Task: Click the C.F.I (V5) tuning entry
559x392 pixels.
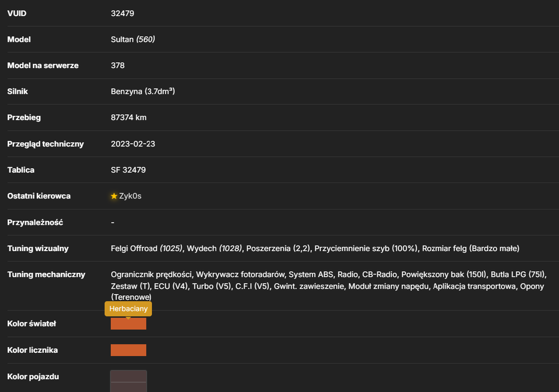Action: (x=253, y=286)
